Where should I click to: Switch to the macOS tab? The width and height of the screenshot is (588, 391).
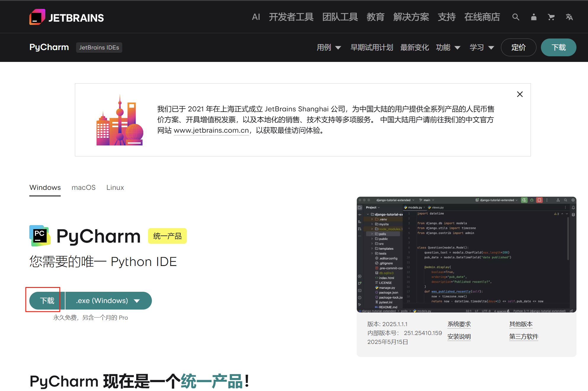click(83, 187)
